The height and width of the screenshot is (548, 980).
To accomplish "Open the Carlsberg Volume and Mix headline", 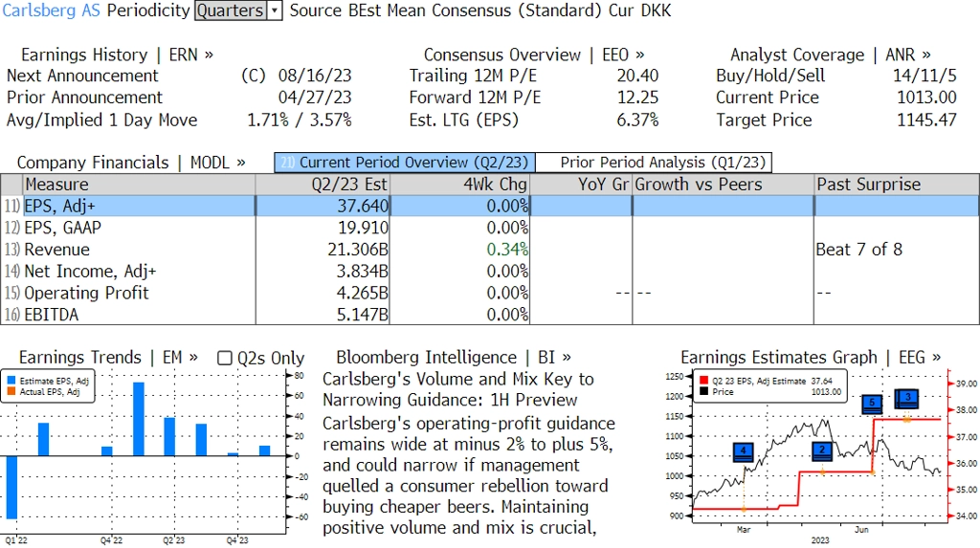I will tap(458, 389).
